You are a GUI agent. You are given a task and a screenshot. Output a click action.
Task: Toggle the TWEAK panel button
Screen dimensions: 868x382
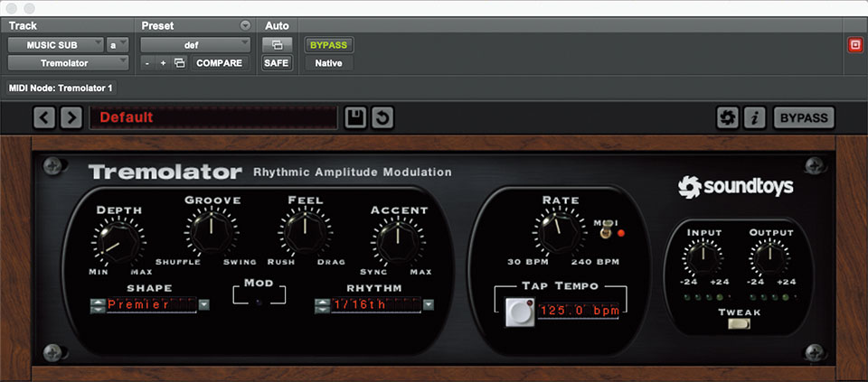coord(739,324)
